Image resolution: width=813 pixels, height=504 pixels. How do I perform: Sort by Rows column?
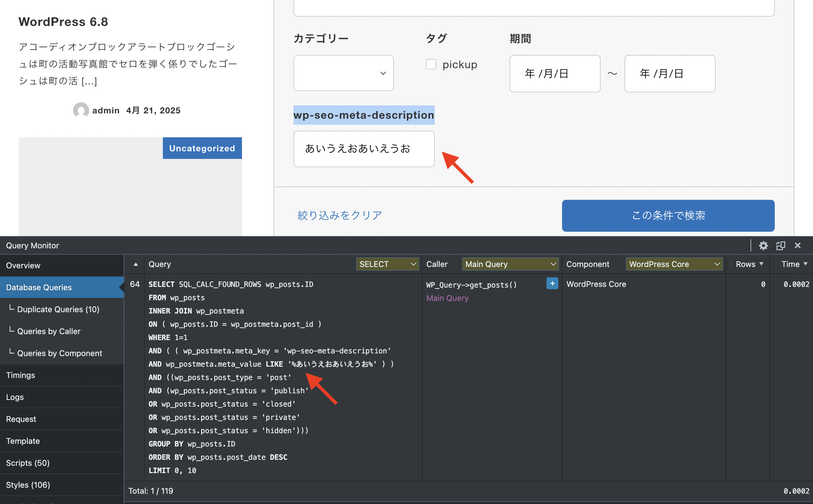pyautogui.click(x=749, y=264)
